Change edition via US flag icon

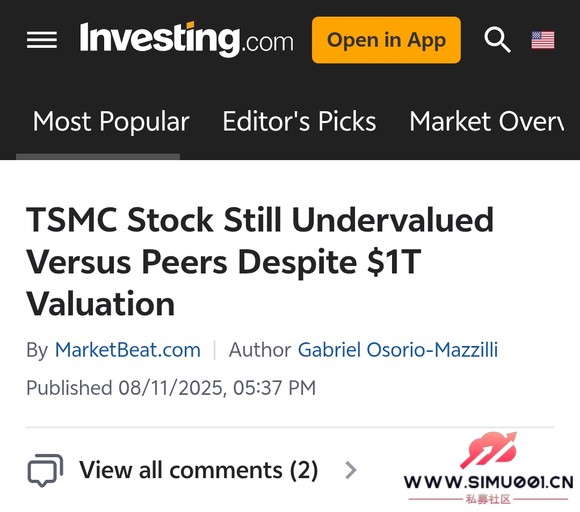pos(543,40)
